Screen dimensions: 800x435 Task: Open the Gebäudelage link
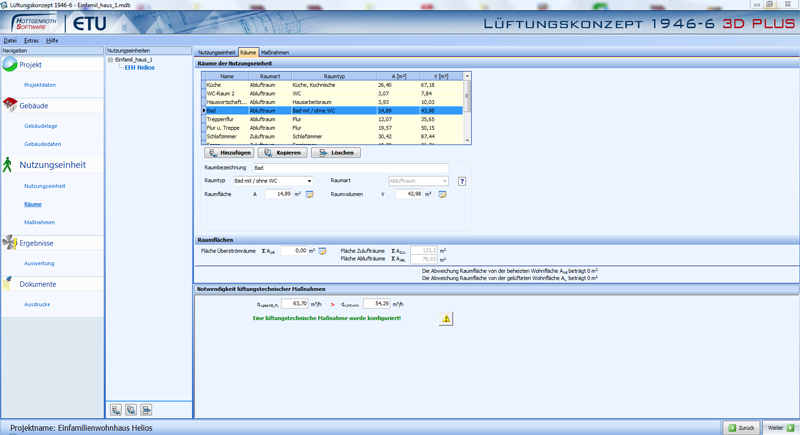click(x=40, y=126)
